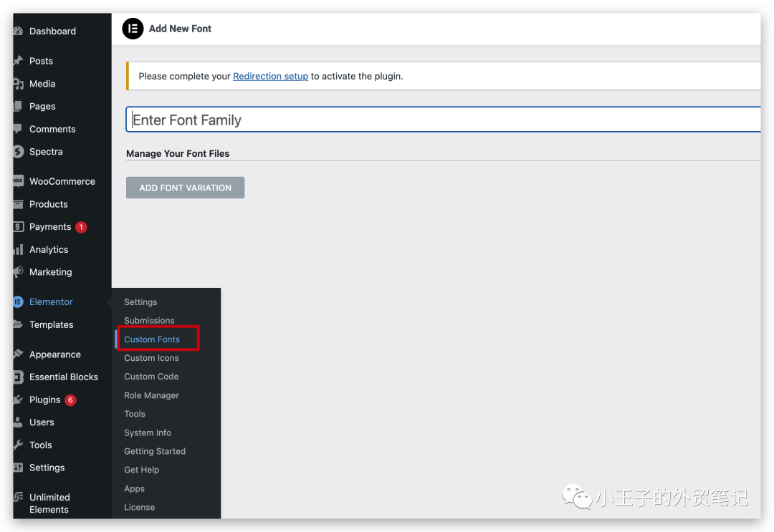Click the Analytics bar chart icon

18,249
